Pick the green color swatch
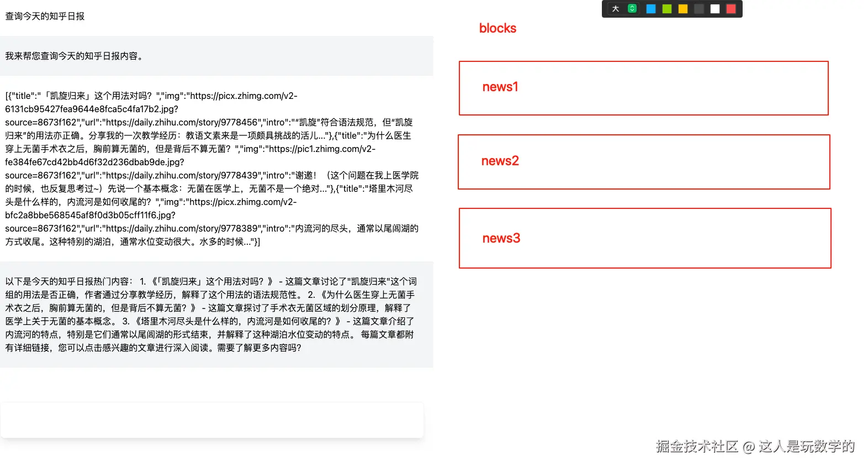This screenshot has width=868, height=467. [x=667, y=9]
